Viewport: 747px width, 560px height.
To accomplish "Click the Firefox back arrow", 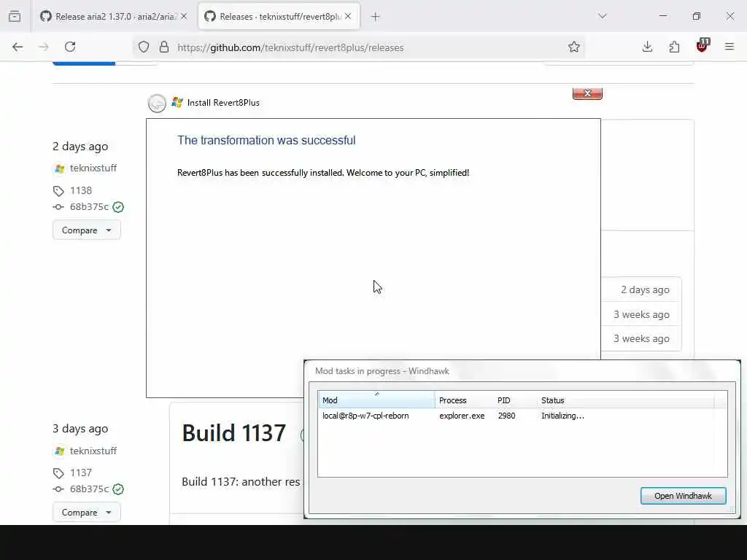I will 18,47.
